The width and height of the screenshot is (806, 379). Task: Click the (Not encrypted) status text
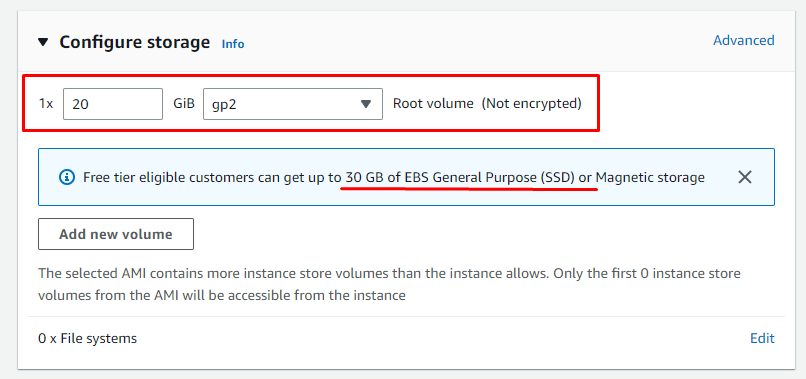pos(532,103)
